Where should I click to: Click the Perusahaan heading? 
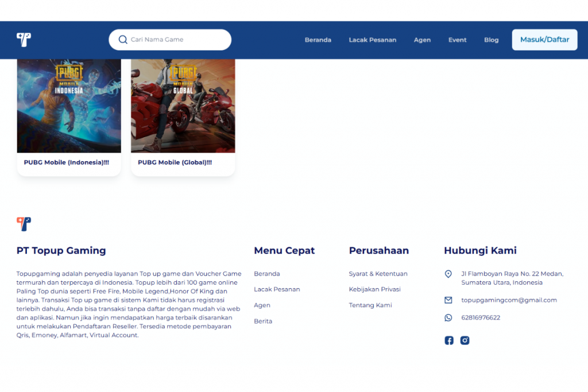pyautogui.click(x=379, y=250)
